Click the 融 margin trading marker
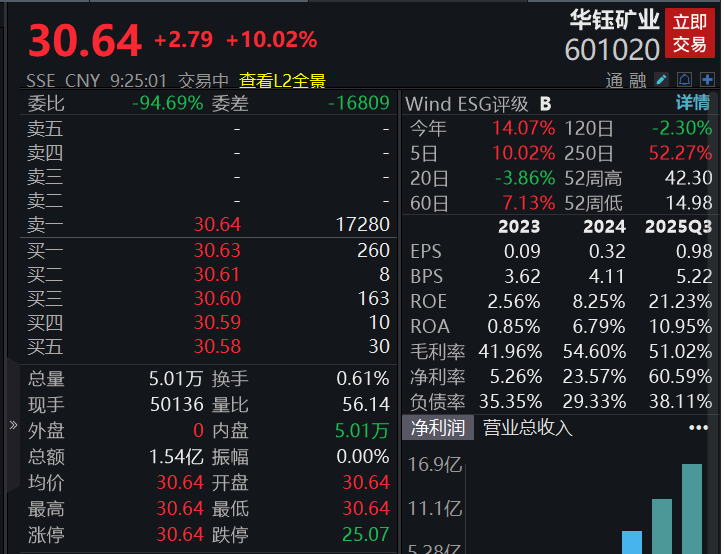The height and width of the screenshot is (554, 724). (x=637, y=81)
